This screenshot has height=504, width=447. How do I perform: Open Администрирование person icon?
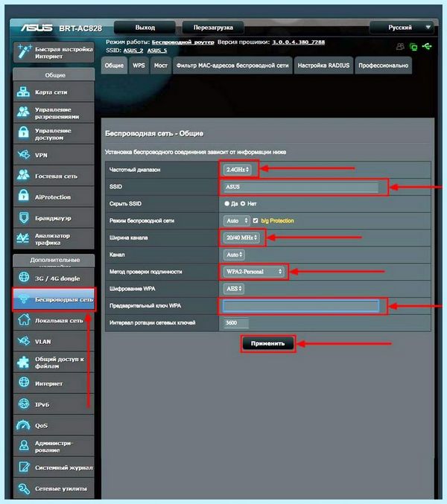[x=24, y=445]
